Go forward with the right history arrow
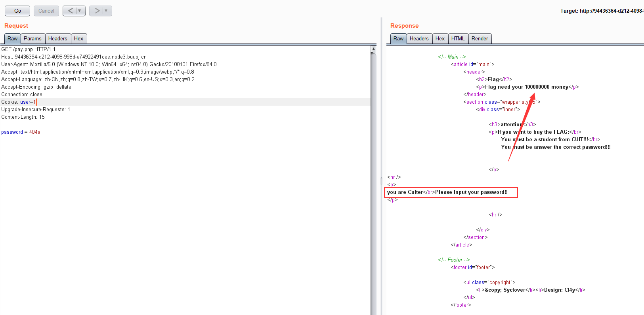644x315 pixels. coord(97,11)
